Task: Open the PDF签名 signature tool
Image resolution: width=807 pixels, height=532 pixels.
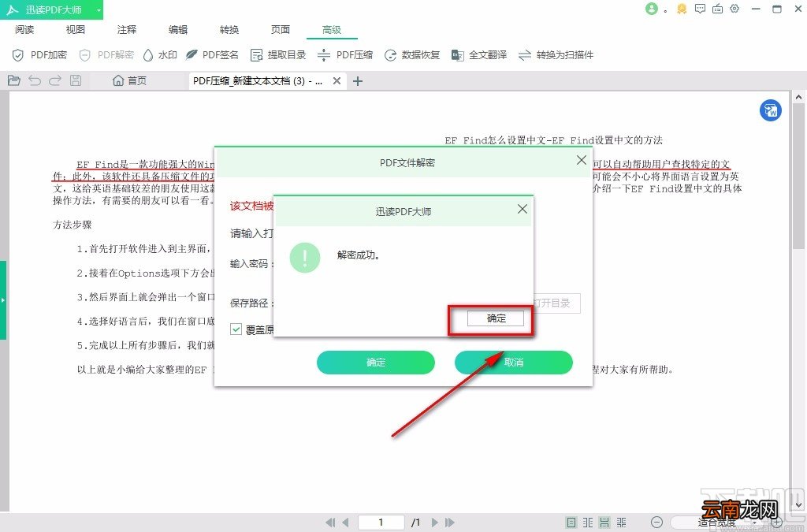Action: tap(212, 55)
